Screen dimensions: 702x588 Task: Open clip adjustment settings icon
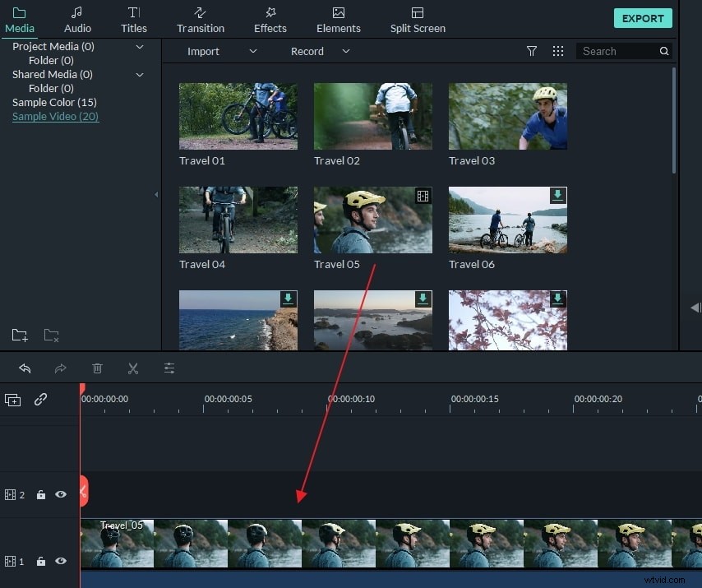point(169,368)
